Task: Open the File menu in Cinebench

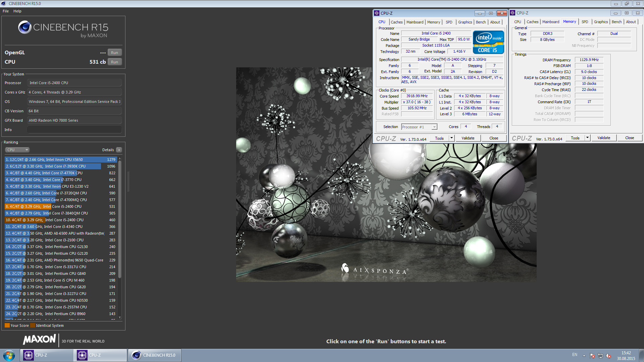Action: coord(6,11)
